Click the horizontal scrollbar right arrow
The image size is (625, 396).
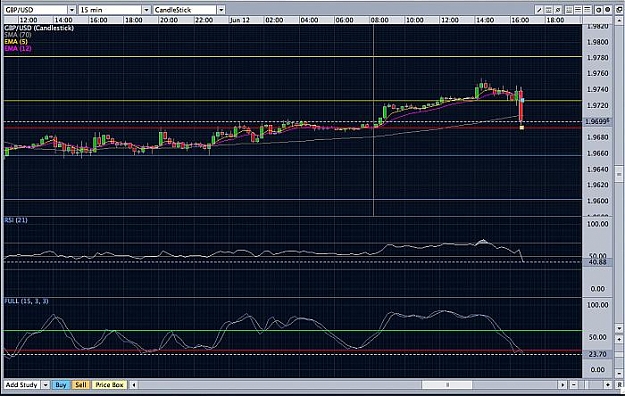562,385
